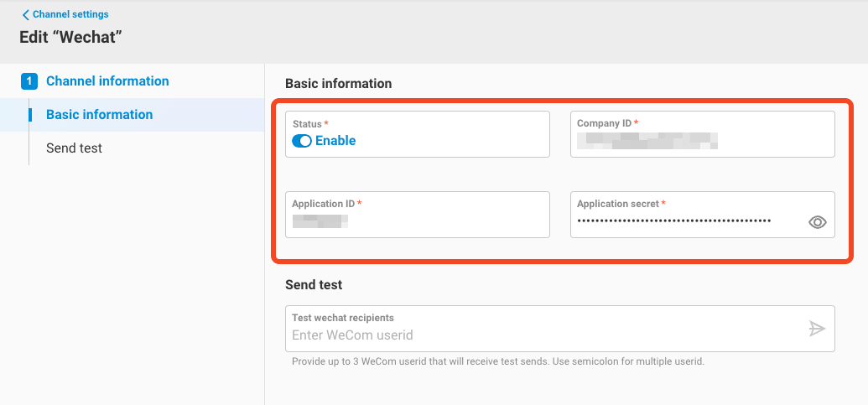Screen dimensions: 868x405
Task: Click the paper plane send test icon
Action: tap(817, 329)
